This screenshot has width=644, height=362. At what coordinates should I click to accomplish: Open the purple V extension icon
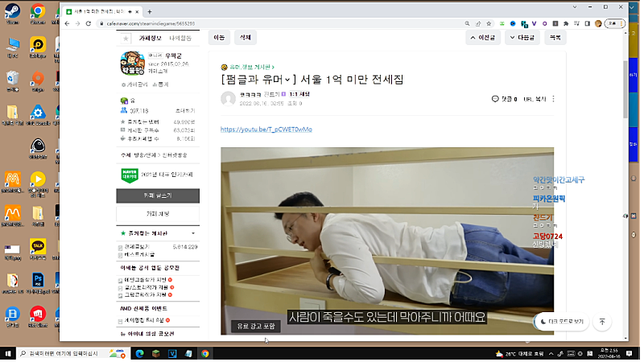[534, 24]
